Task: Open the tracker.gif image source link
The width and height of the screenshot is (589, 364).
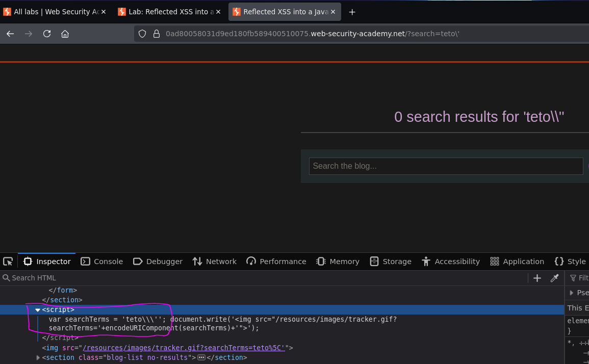Action: (x=184, y=348)
